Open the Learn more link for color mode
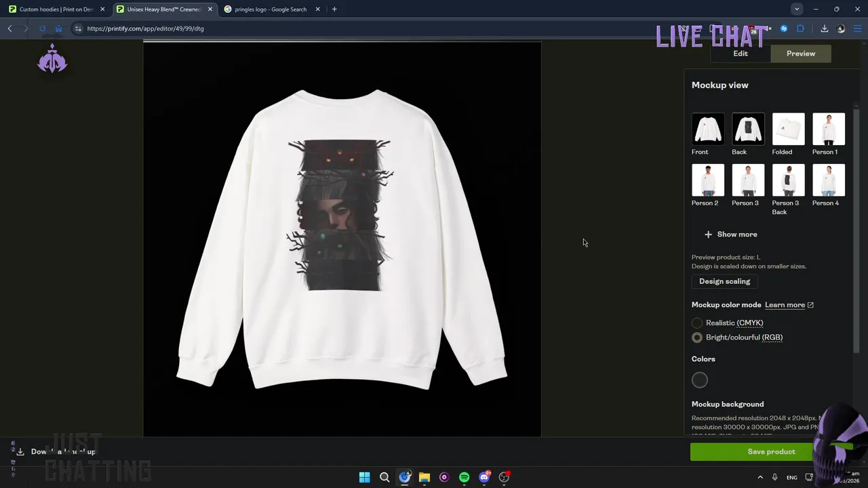This screenshot has width=868, height=488. (x=789, y=305)
